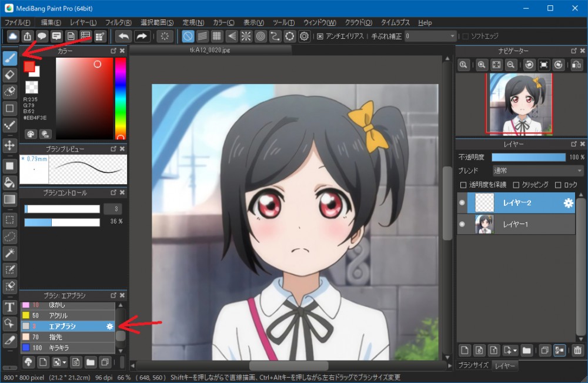
Task: Add a layer folder
Action: point(526,351)
